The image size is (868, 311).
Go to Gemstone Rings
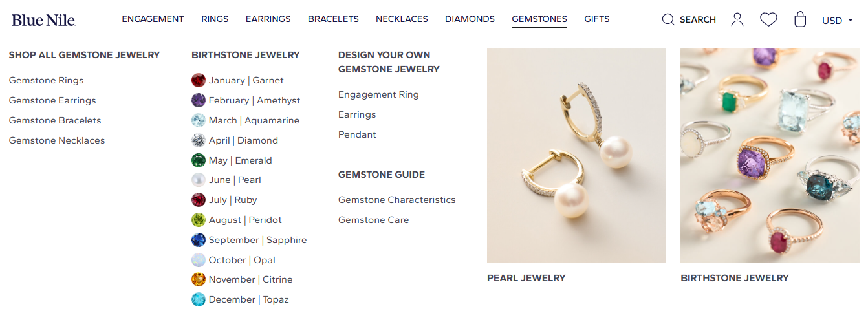point(46,80)
